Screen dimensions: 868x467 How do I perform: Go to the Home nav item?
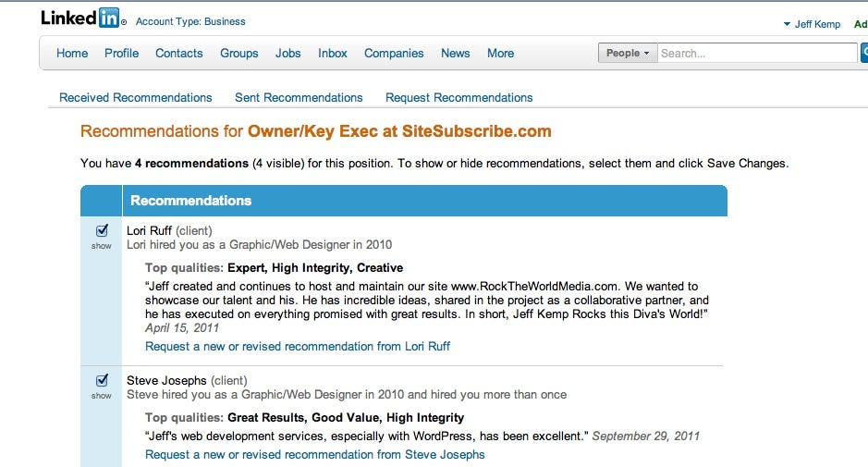72,54
